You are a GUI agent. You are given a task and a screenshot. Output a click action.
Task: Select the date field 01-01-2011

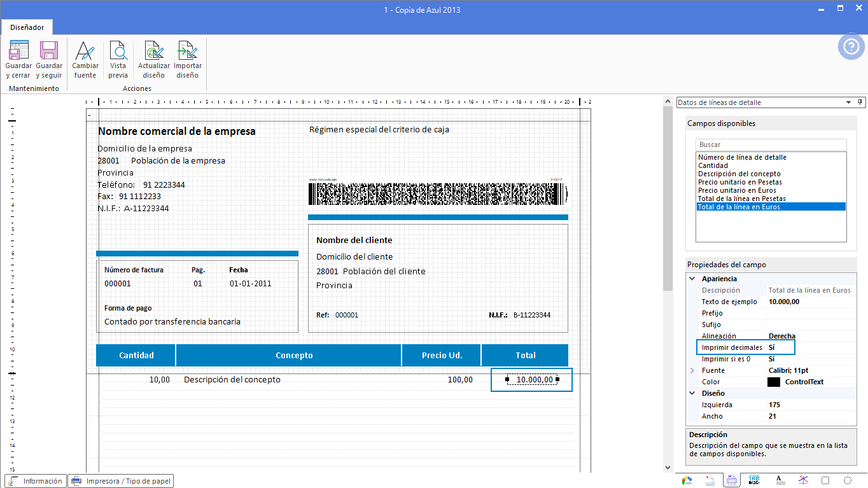(250, 284)
